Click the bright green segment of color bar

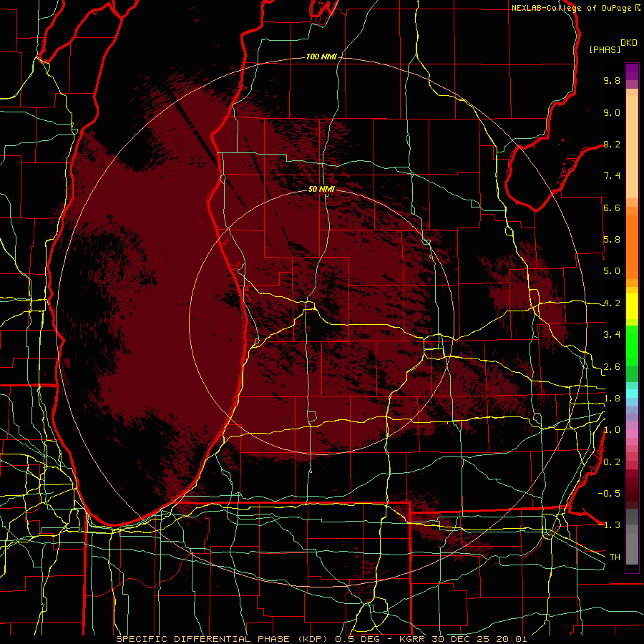(x=632, y=347)
